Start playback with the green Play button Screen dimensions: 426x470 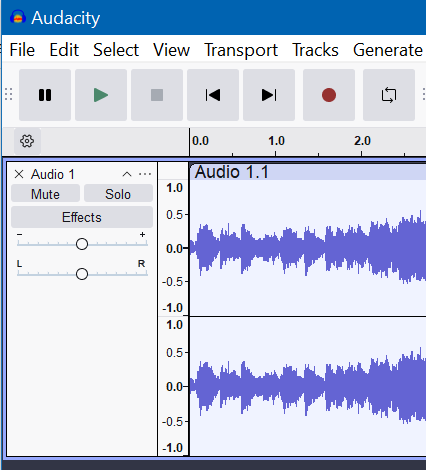tap(101, 95)
